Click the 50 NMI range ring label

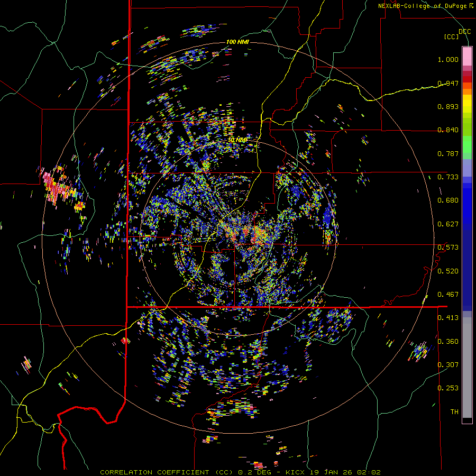click(x=237, y=140)
